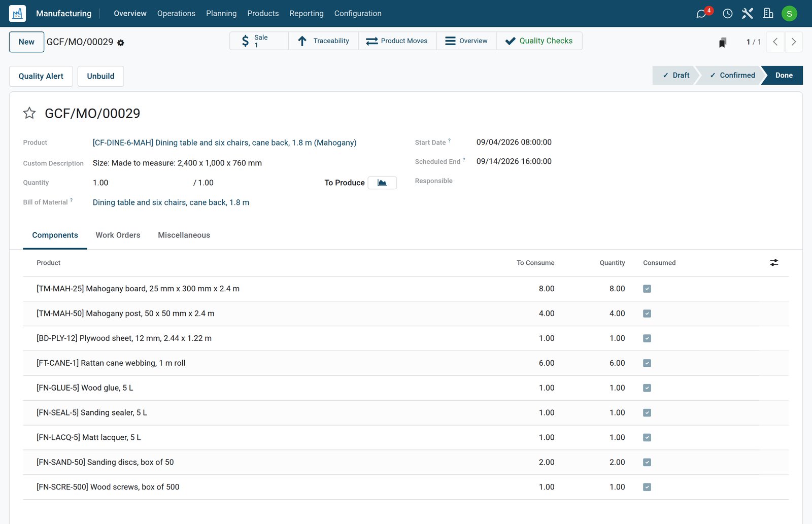Open the CF-DINE-6-MAH product link
The width and height of the screenshot is (812, 524).
tap(224, 143)
